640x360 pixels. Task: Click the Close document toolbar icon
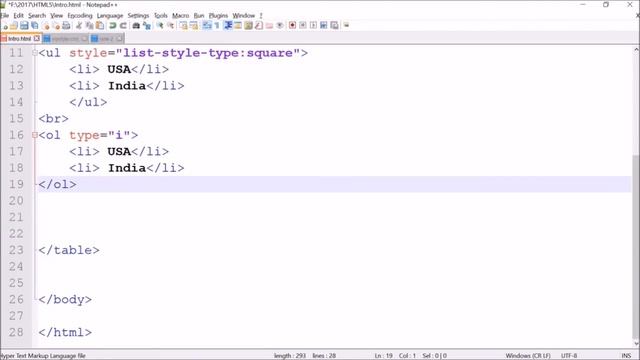[x=46, y=26]
